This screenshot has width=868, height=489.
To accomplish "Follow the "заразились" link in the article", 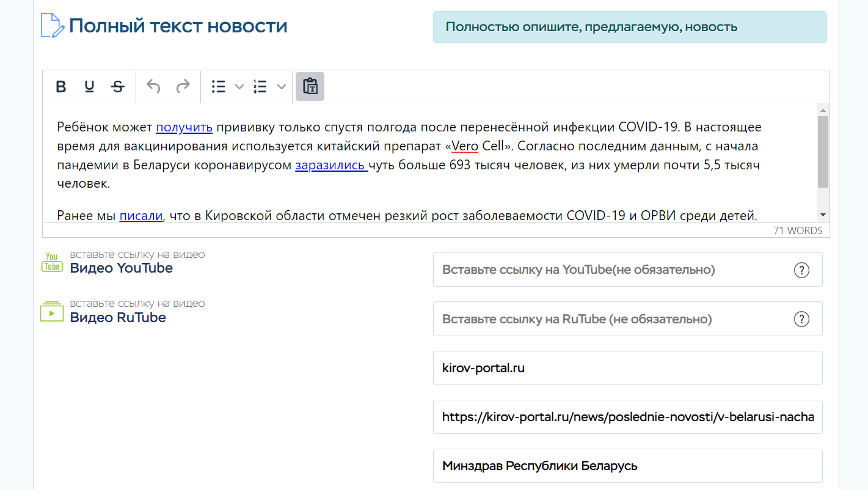I will [330, 165].
